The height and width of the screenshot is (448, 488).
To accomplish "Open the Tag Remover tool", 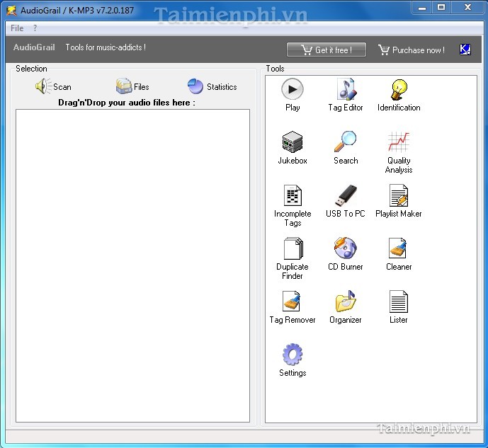I will (293, 302).
